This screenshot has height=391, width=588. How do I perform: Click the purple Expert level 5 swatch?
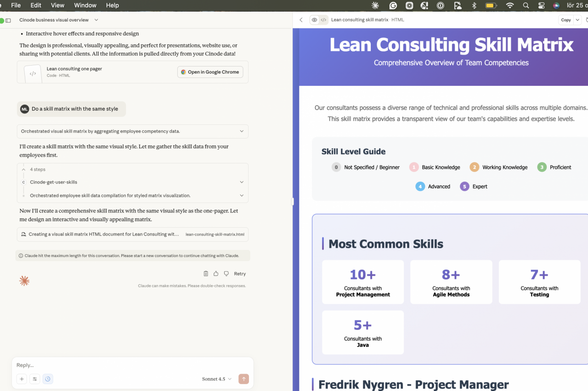pyautogui.click(x=464, y=186)
